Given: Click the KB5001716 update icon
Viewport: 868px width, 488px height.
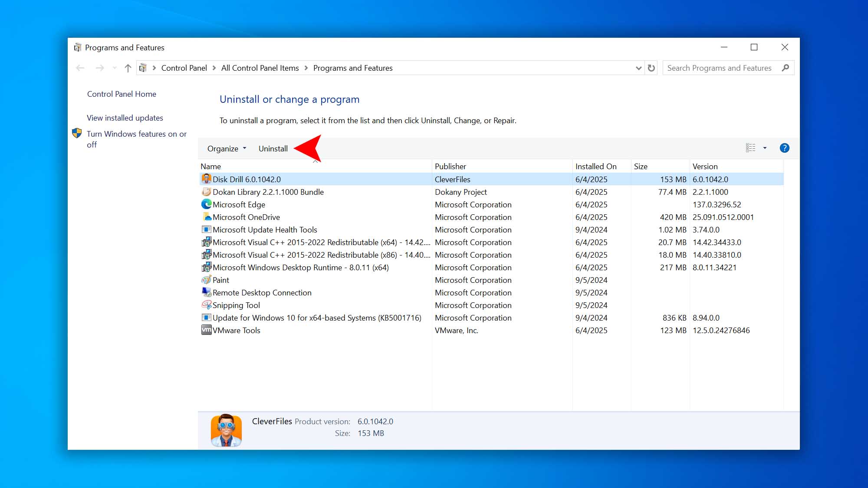Looking at the screenshot, I should (207, 318).
